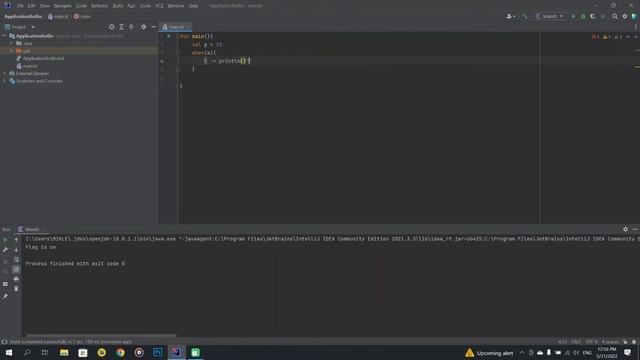Click Select Opened File target icon
Image resolution: width=640 pixels, height=360 pixels.
[x=111, y=27]
